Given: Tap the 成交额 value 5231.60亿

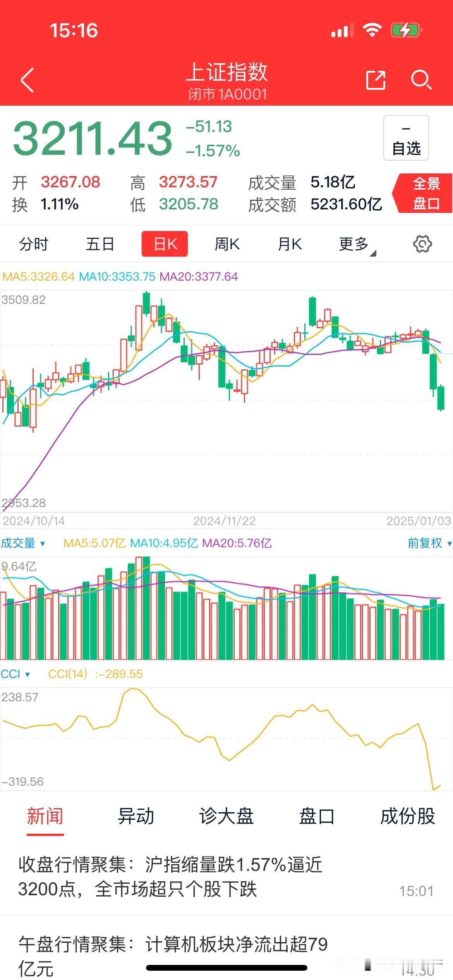Looking at the screenshot, I should pos(346,204).
